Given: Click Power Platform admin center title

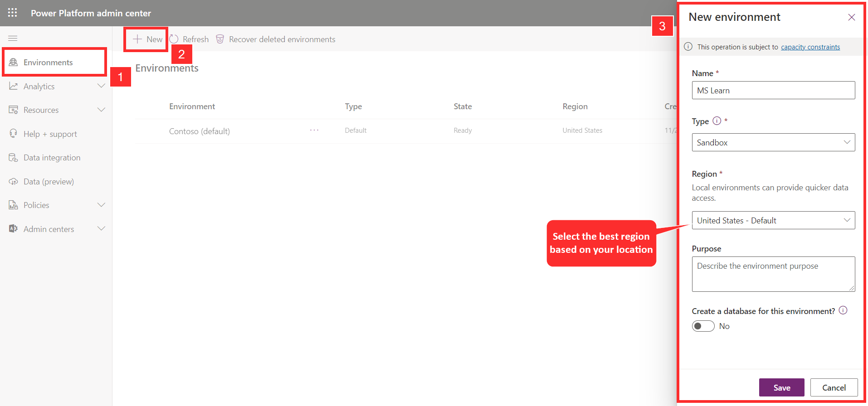Looking at the screenshot, I should 91,13.
